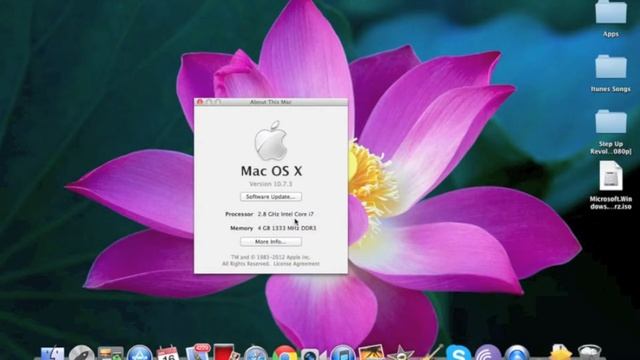
Task: Open iTunes in the Dock
Action: tap(343, 353)
